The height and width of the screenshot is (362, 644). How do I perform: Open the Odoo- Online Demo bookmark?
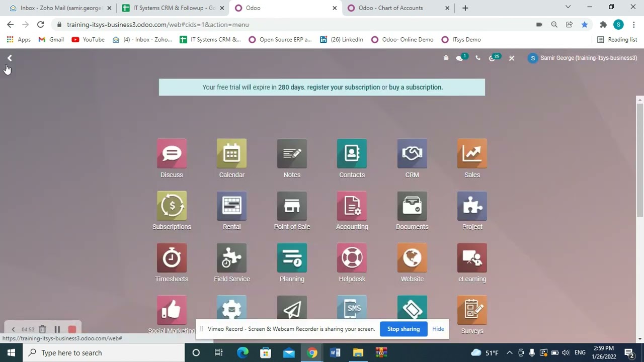click(402, 40)
